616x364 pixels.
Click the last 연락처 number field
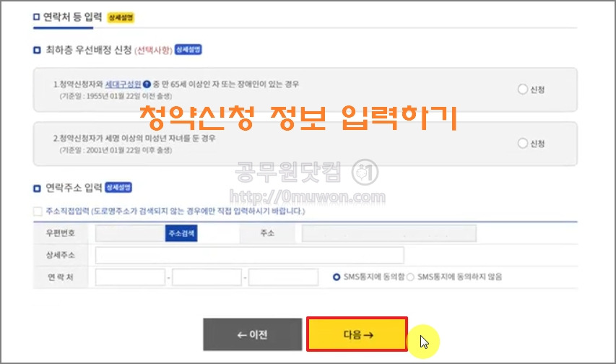283,277
